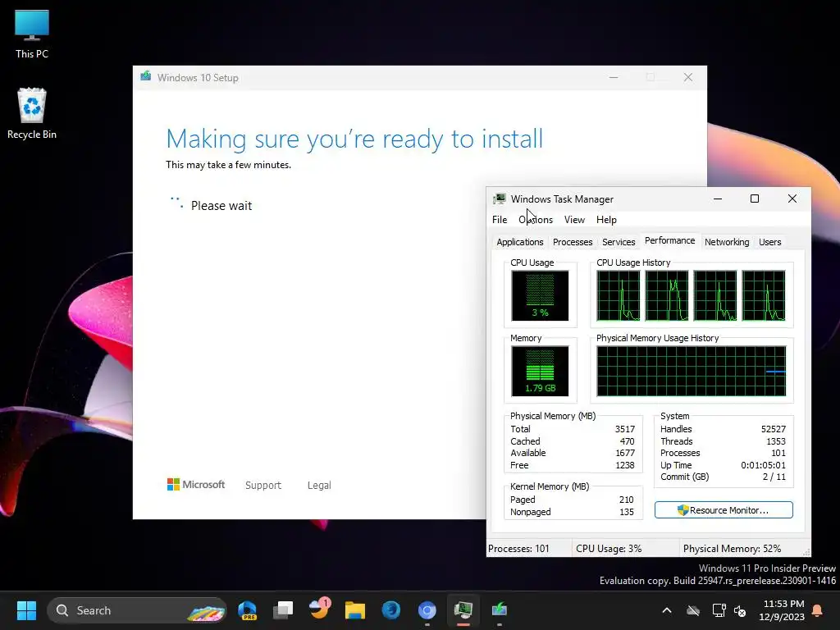This screenshot has width=840, height=630.
Task: Click the Paged kernel memory value 210
Action: tap(626, 500)
